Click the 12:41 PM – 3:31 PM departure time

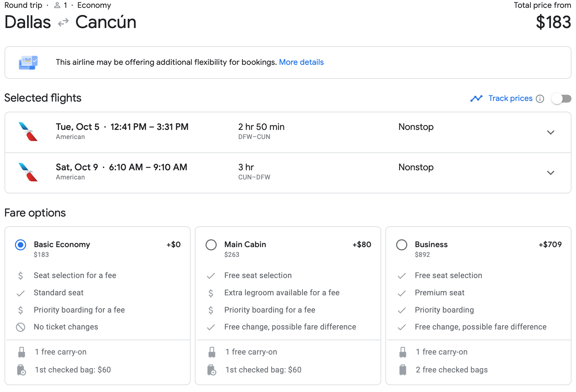150,127
